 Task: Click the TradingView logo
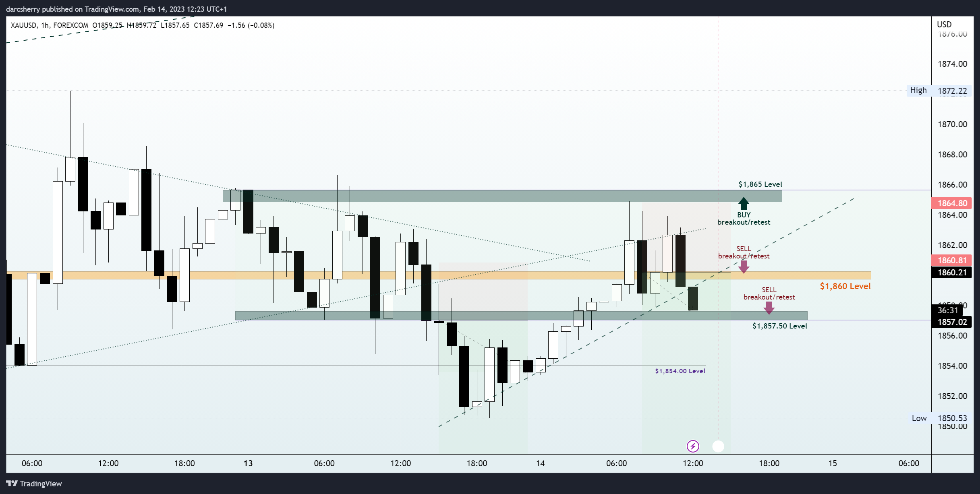[x=34, y=484]
